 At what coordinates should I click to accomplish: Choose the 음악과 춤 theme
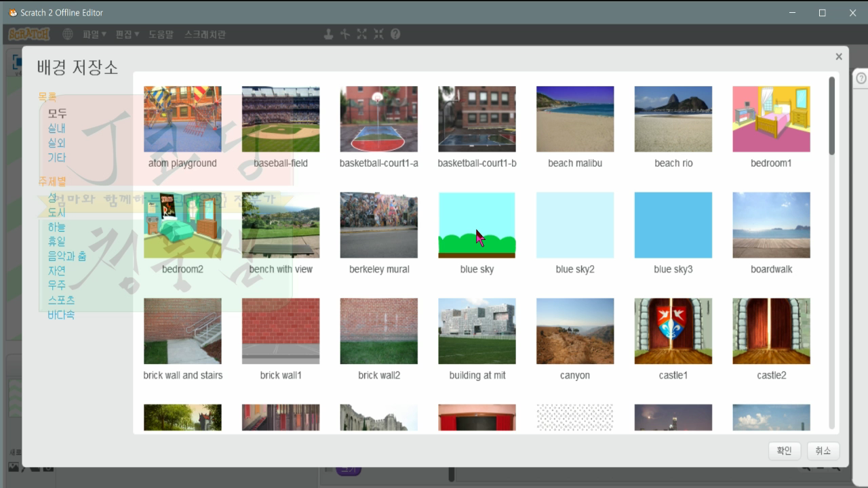pos(67,256)
